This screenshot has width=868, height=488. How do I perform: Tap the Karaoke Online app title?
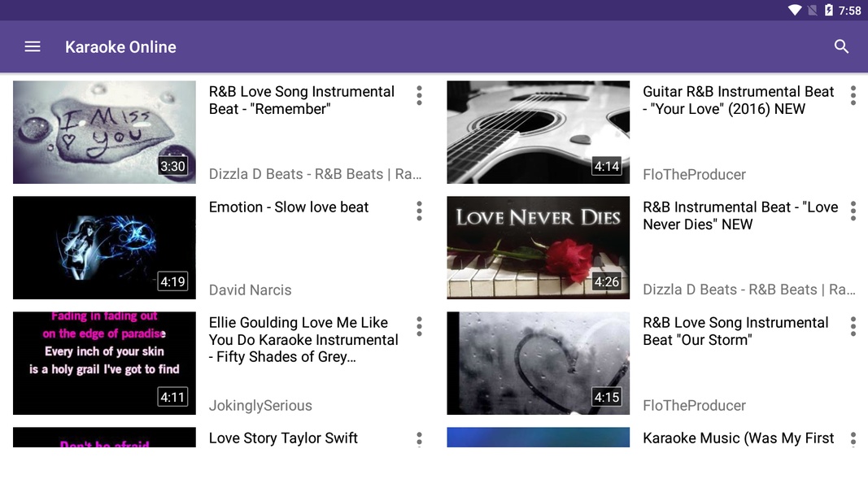(x=120, y=47)
